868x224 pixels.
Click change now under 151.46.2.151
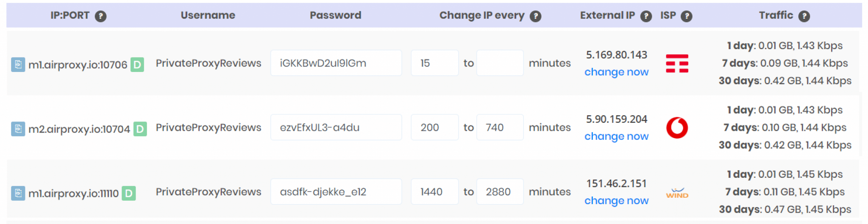pos(616,201)
